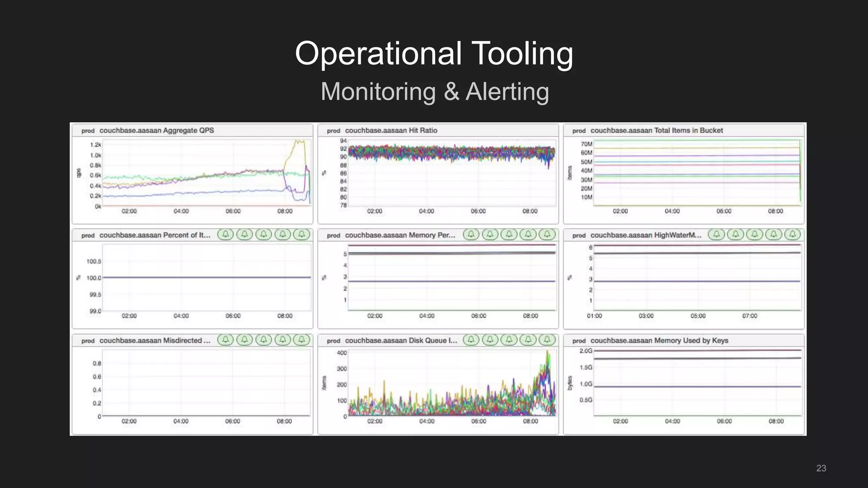Click the 400 axis label in Disk Queue chart
Image resolution: width=868 pixels, height=488 pixels.
click(342, 353)
